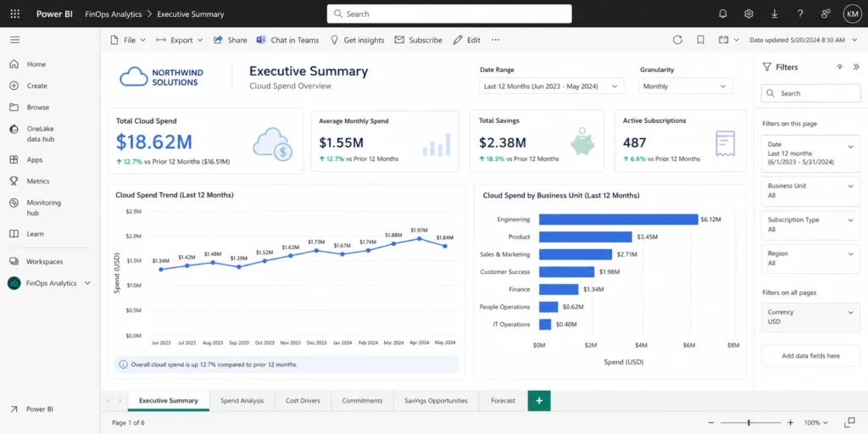Click the top Search box

click(449, 14)
